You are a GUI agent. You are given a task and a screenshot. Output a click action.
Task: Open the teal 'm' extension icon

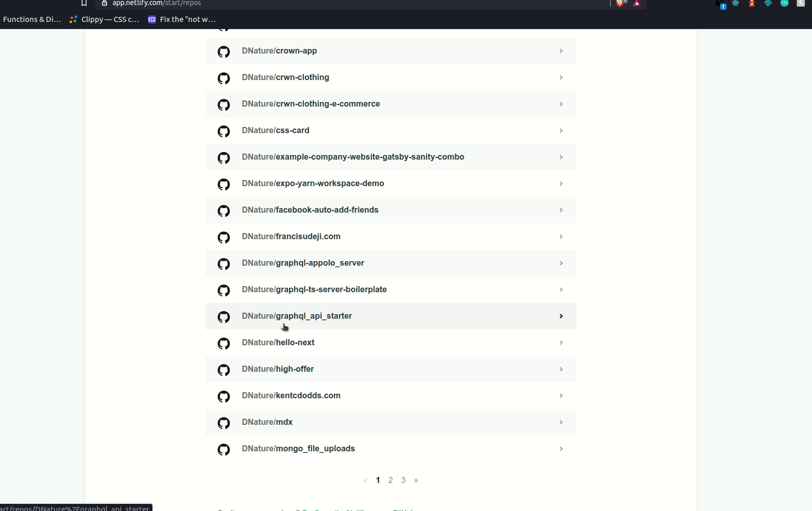(784, 3)
